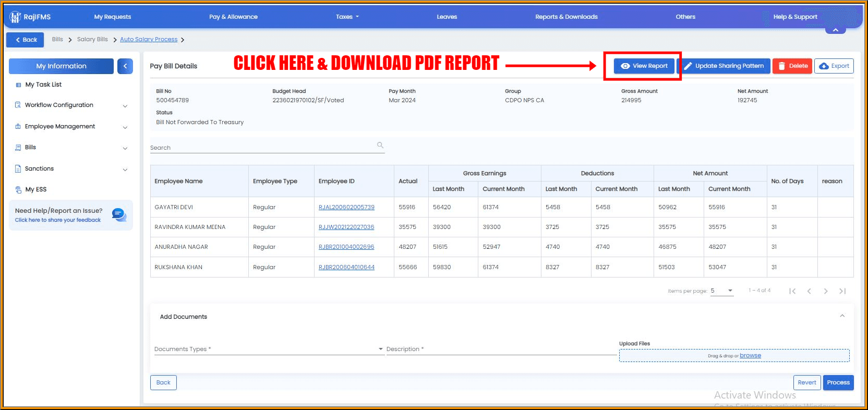Click the My Information tab

coord(61,66)
